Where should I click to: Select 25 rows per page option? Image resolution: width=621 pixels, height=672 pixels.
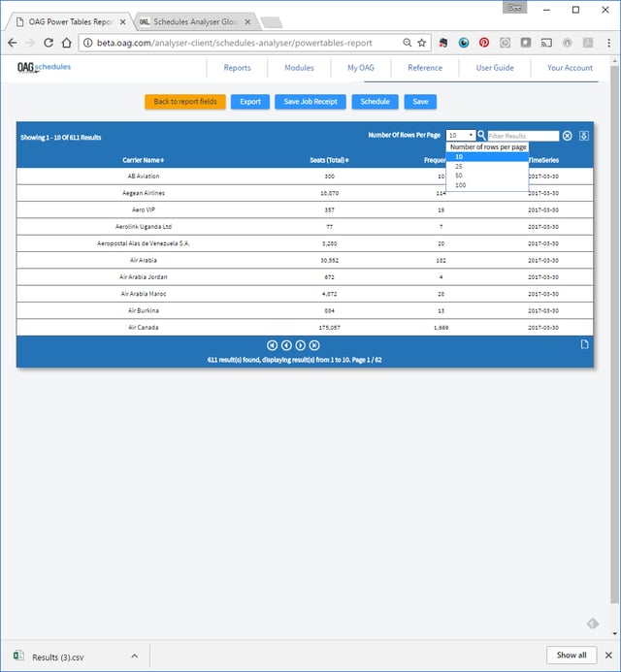click(459, 166)
